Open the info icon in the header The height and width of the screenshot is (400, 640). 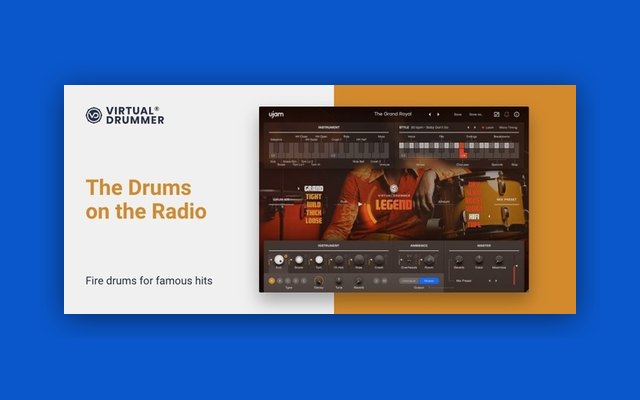click(516, 115)
